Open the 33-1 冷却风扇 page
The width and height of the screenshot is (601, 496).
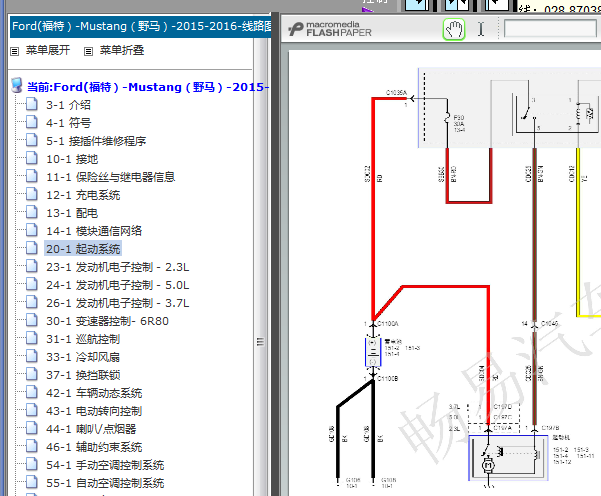coord(83,357)
